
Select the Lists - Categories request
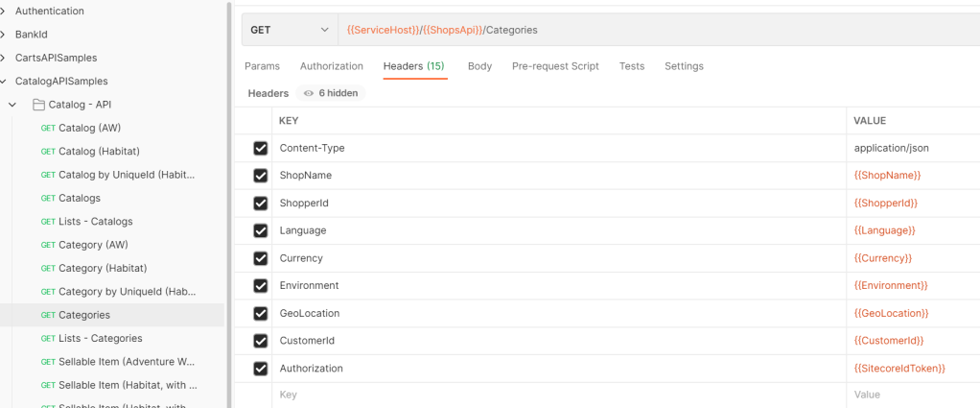point(100,338)
